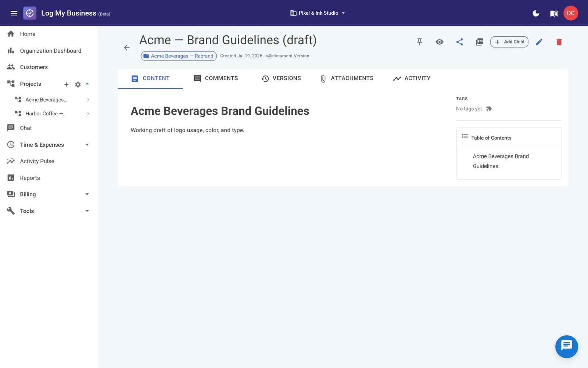Open the chat support bubble

[x=566, y=347]
